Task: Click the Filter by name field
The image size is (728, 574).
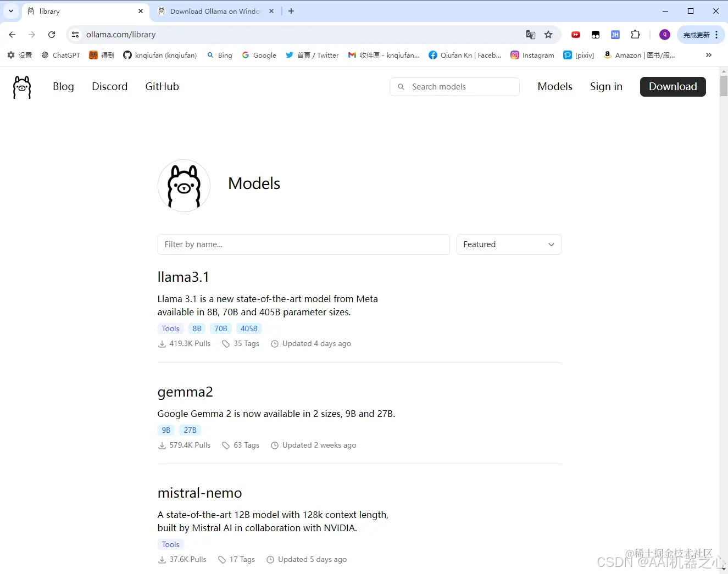Action: (x=304, y=244)
